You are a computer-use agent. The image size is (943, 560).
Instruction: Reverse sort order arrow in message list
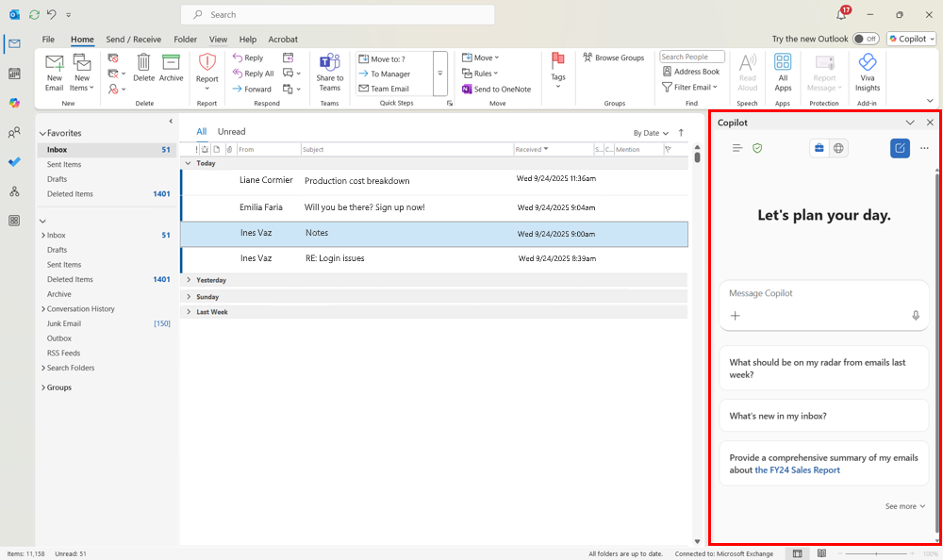click(681, 133)
